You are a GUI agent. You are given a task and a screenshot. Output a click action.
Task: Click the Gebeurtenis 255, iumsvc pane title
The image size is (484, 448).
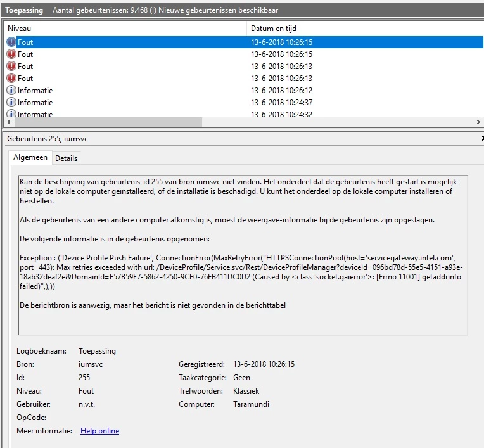(x=48, y=139)
